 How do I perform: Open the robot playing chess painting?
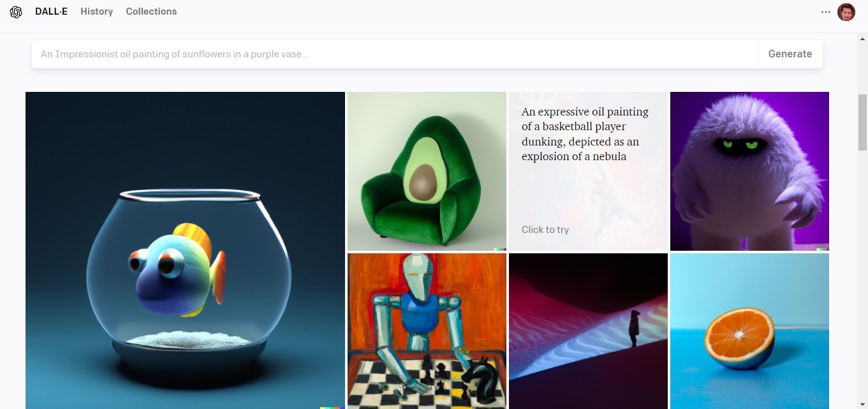pyautogui.click(x=427, y=331)
